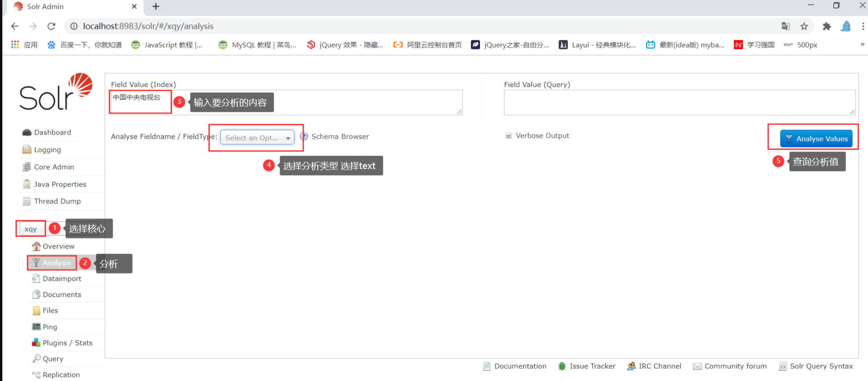Image resolution: width=868 pixels, height=381 pixels.
Task: Focus the Field Value (Query) textarea
Action: 680,102
